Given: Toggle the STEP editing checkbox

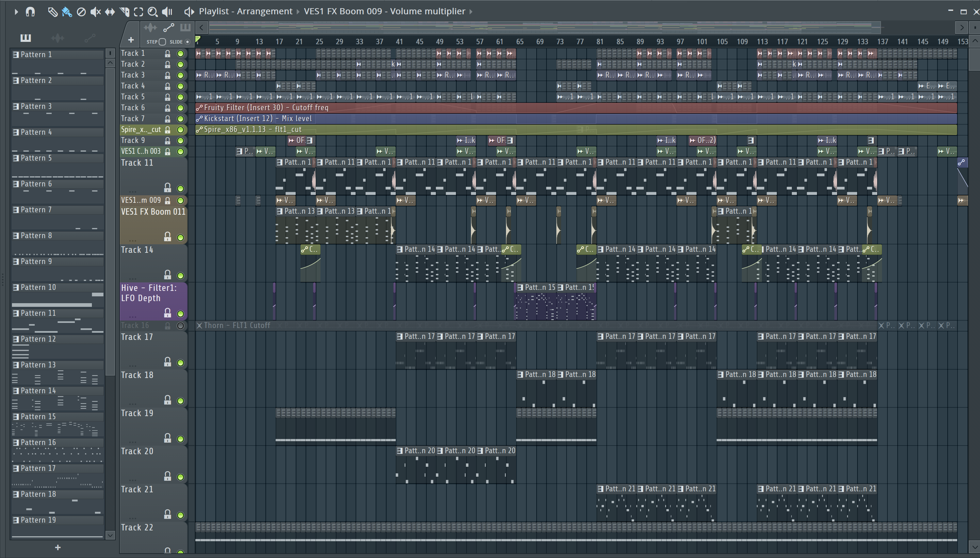Looking at the screenshot, I should pyautogui.click(x=162, y=42).
